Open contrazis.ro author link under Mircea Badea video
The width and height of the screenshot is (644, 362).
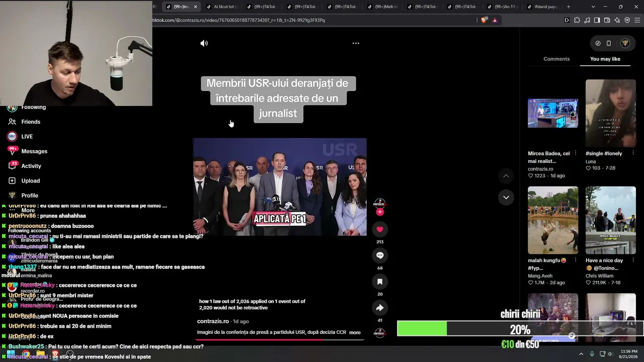pyautogui.click(x=540, y=169)
